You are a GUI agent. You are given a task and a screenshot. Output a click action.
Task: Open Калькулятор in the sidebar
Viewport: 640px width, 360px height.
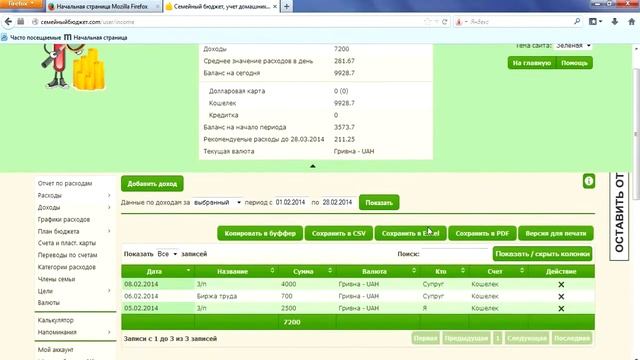click(x=56, y=320)
